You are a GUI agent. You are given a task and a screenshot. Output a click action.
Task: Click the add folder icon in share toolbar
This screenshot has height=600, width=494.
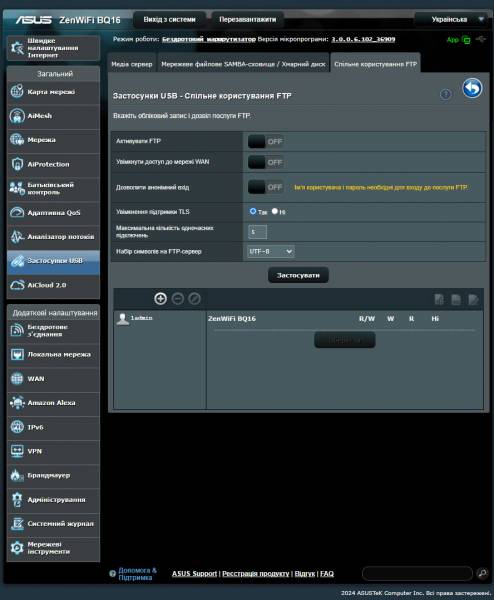(439, 300)
